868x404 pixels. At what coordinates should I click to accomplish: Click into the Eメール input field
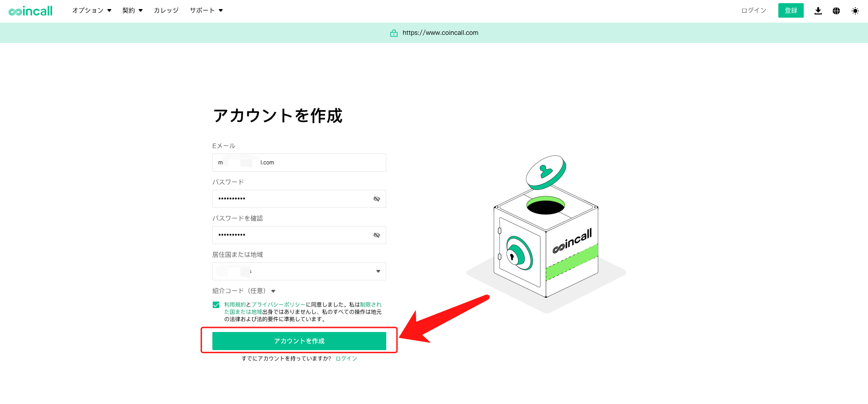(299, 163)
